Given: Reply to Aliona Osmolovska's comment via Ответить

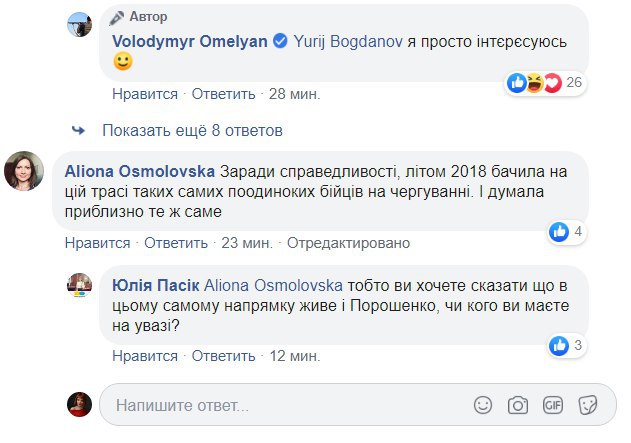Looking at the screenshot, I should pos(175,243).
